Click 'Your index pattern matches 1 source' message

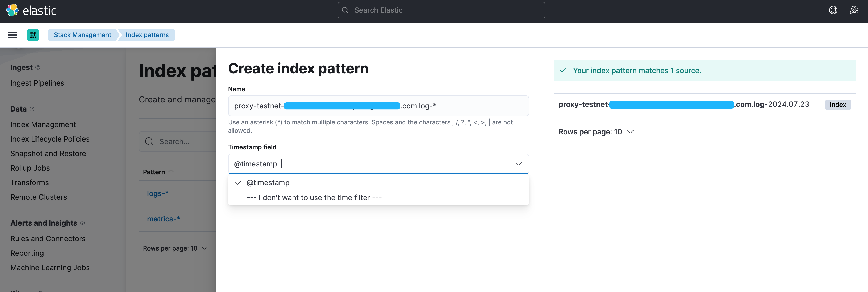click(637, 71)
